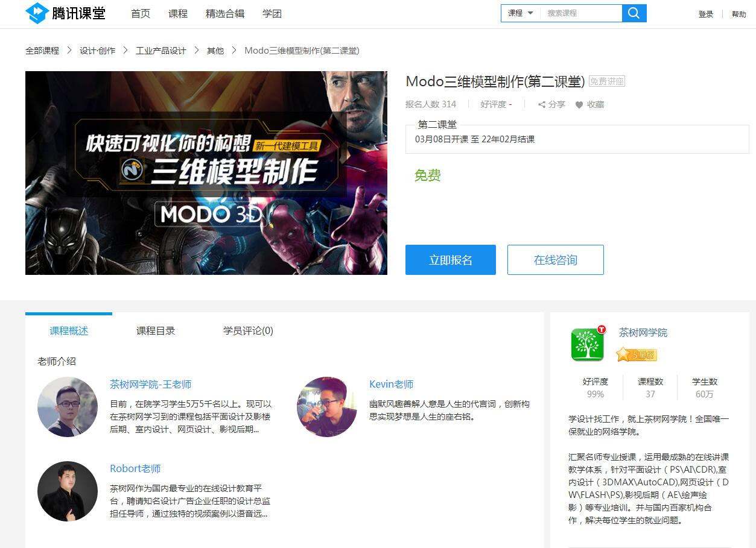This screenshot has width=756, height=548.
Task: Click the 茶树网学院 green tree logo
Action: point(588,344)
